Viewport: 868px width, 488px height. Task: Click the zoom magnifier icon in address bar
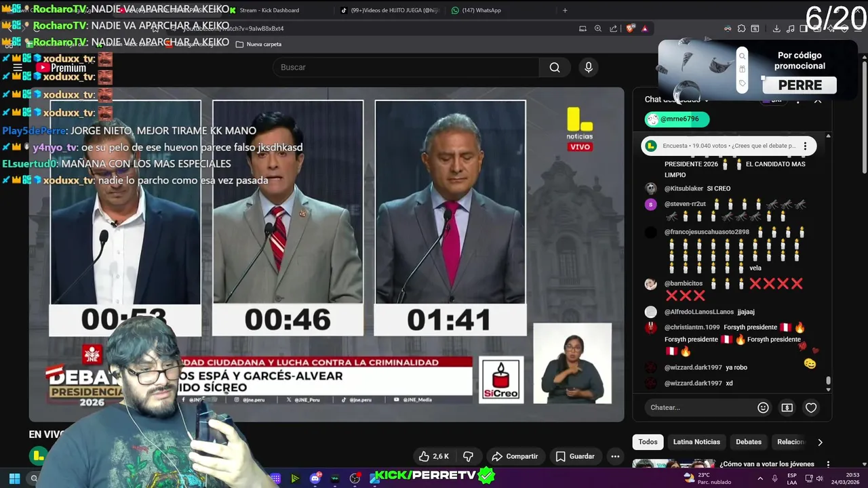[x=598, y=28]
